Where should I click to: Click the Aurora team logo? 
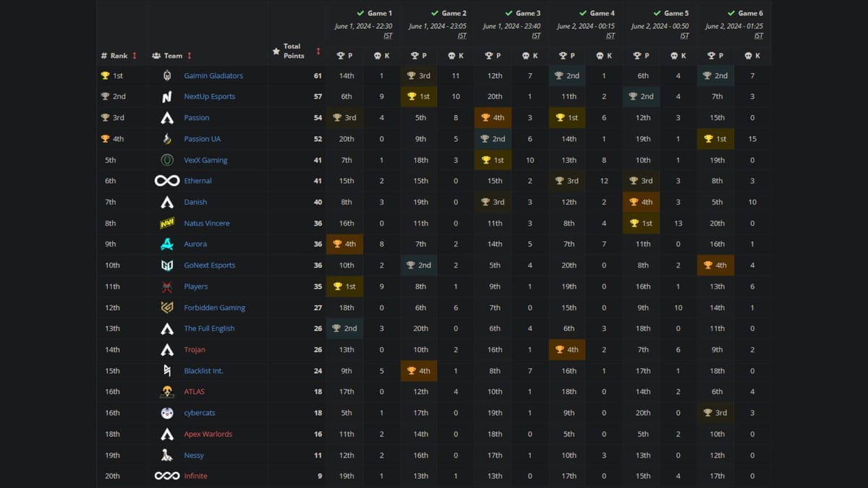click(167, 244)
